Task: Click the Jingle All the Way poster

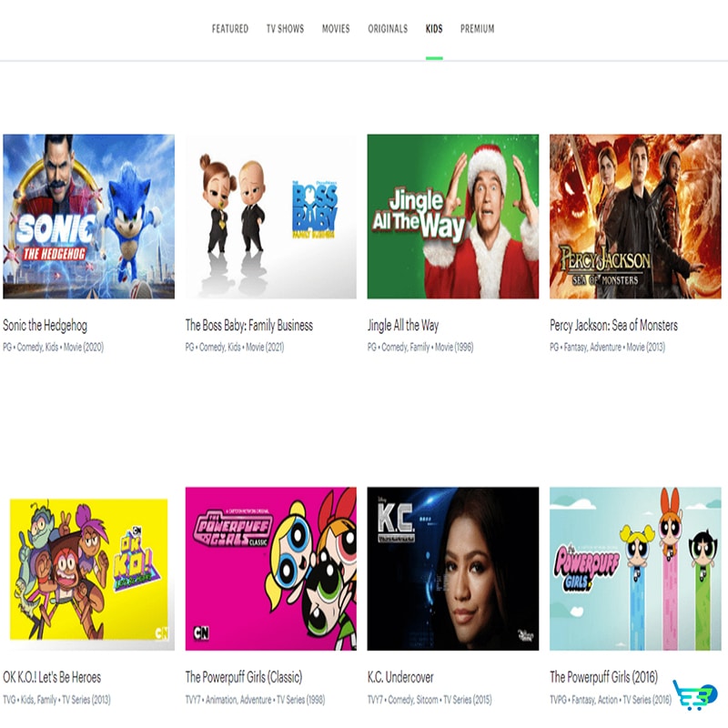Action: click(x=452, y=217)
